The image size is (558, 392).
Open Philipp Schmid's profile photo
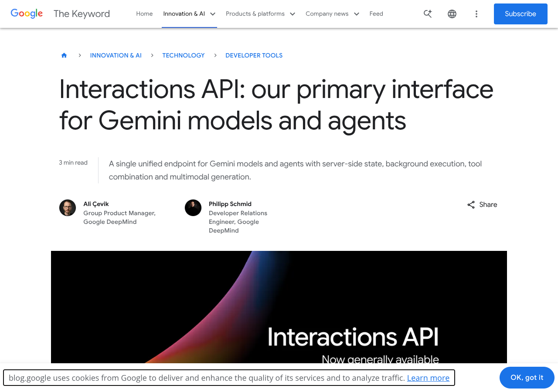(193, 208)
